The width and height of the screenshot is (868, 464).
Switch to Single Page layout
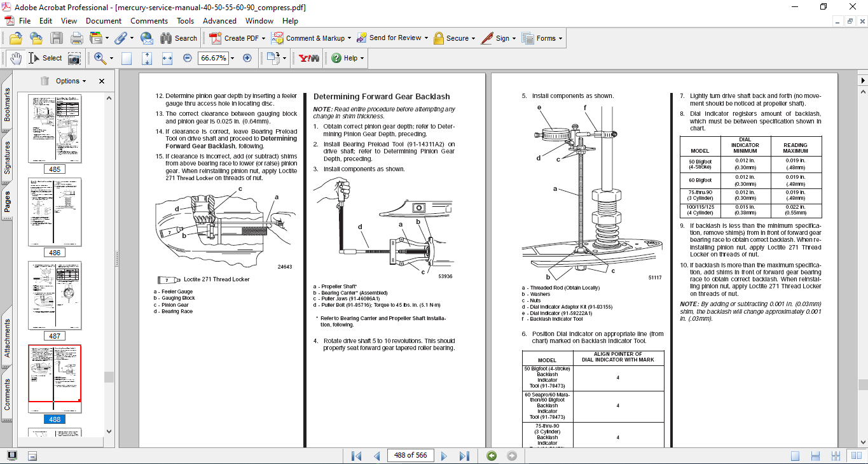pyautogui.click(x=796, y=455)
